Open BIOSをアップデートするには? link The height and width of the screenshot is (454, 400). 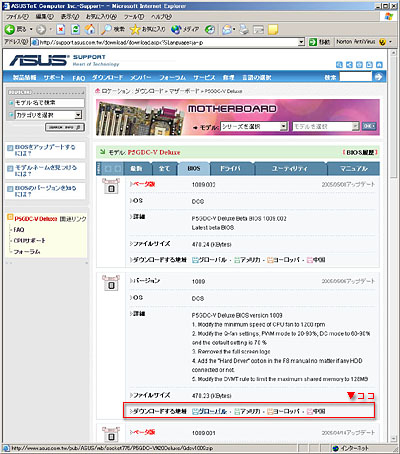click(x=45, y=150)
